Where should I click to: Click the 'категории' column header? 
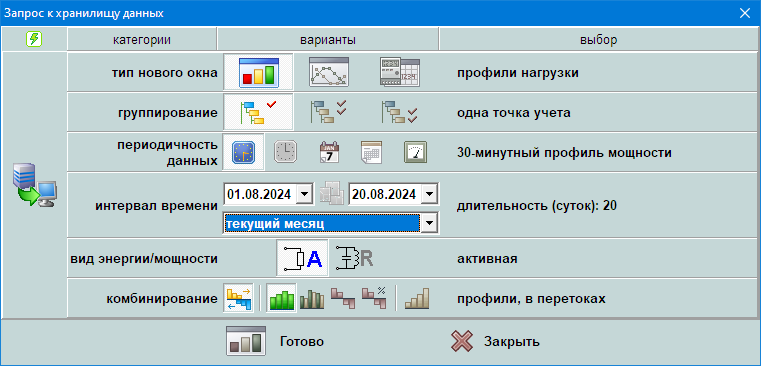(142, 40)
